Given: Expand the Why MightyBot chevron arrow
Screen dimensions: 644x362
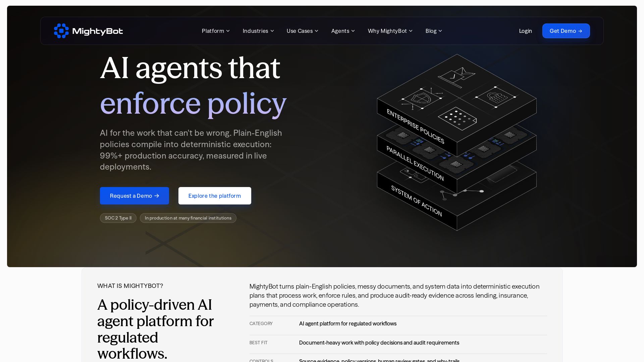Looking at the screenshot, I should (x=411, y=31).
